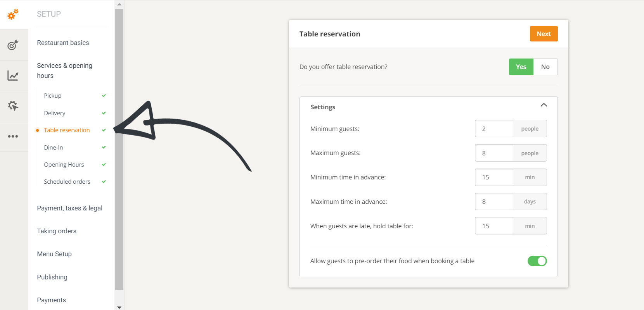Select No for table reservation
644x310 pixels.
pos(545,67)
